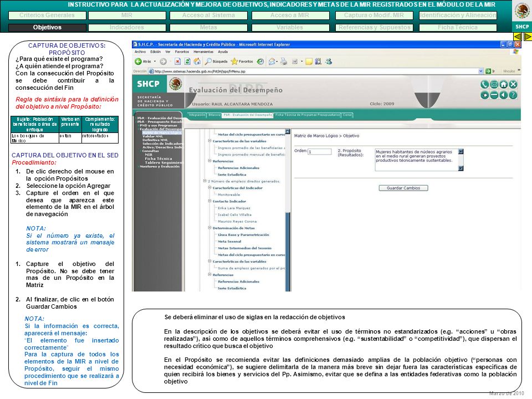This screenshot has height=399, width=532.
Task: Open the Acceso al Sistema section button
Action: tap(208, 16)
